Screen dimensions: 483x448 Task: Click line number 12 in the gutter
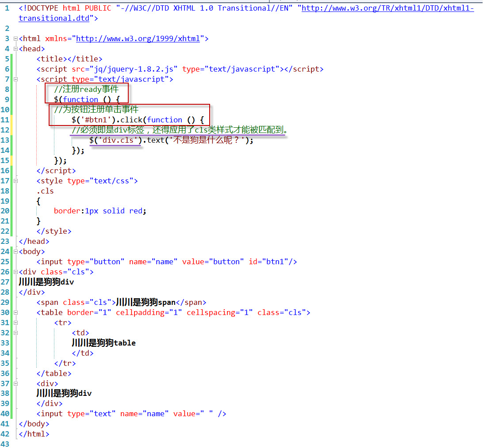(5, 130)
